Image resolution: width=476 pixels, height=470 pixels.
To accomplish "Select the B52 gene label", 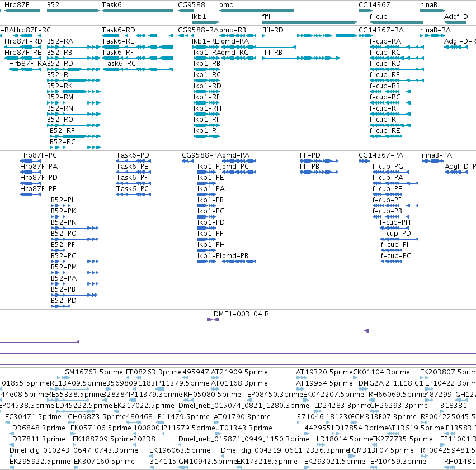I will (53, 5).
